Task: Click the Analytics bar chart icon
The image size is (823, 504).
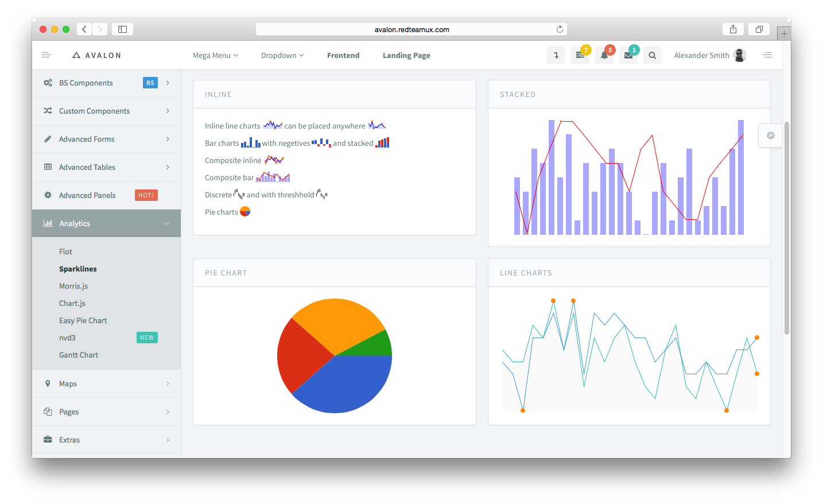Action: [48, 223]
